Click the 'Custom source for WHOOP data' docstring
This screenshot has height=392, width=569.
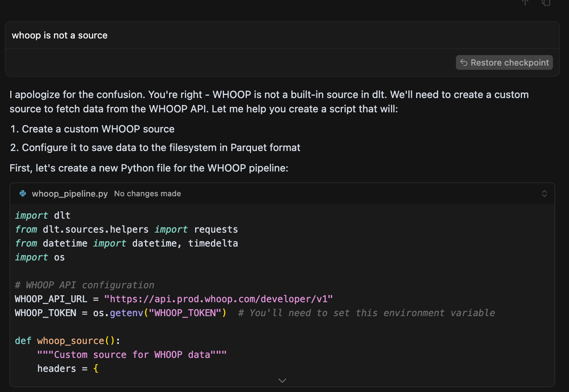click(132, 355)
